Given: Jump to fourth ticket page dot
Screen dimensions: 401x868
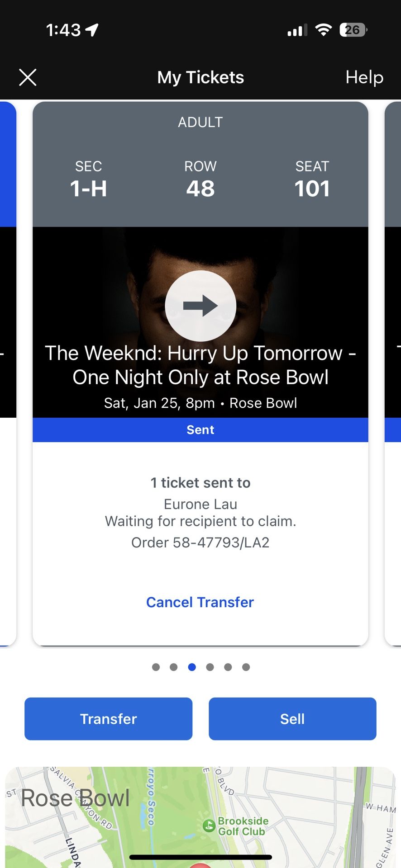Looking at the screenshot, I should pos(210,667).
